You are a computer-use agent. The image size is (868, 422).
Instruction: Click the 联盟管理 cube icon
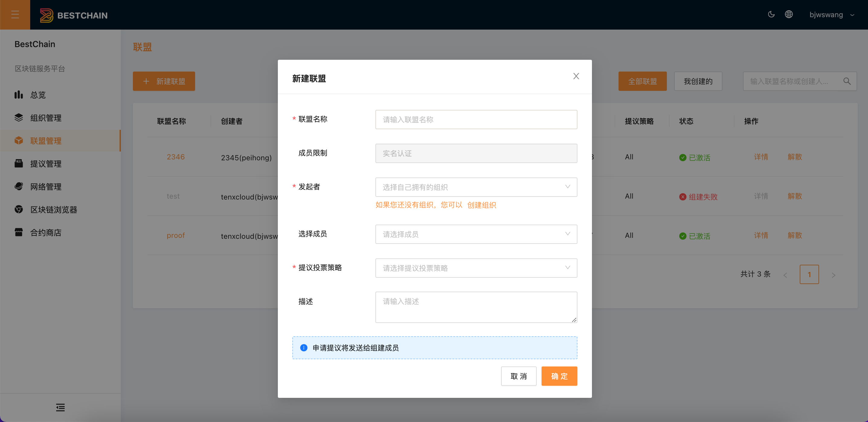(18, 140)
